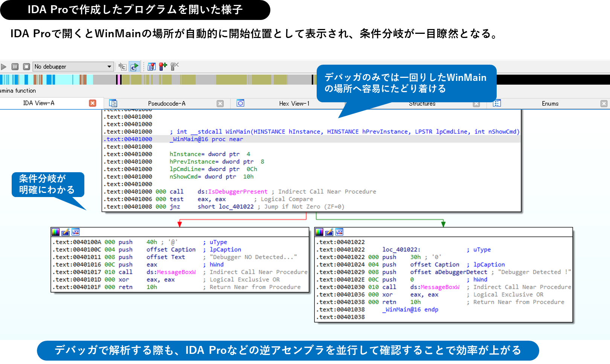Select the xor eax, eax line at 0040101D
Image resolution: width=610 pixels, height=364 pixels.
pyautogui.click(x=146, y=280)
